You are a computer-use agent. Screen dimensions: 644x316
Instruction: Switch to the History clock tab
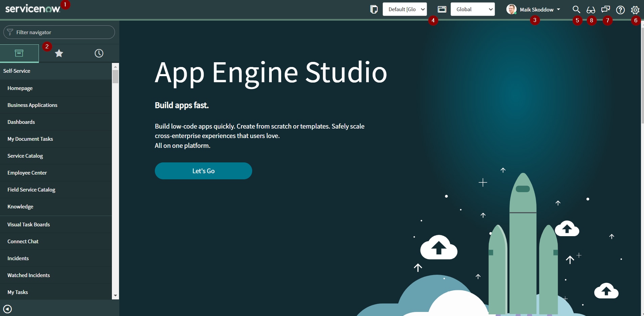99,53
